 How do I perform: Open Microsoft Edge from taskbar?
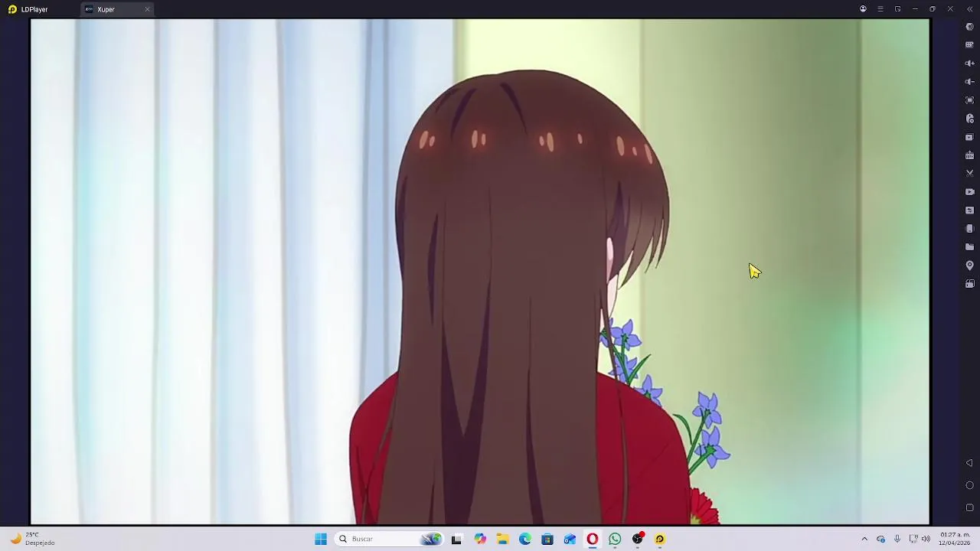click(525, 539)
